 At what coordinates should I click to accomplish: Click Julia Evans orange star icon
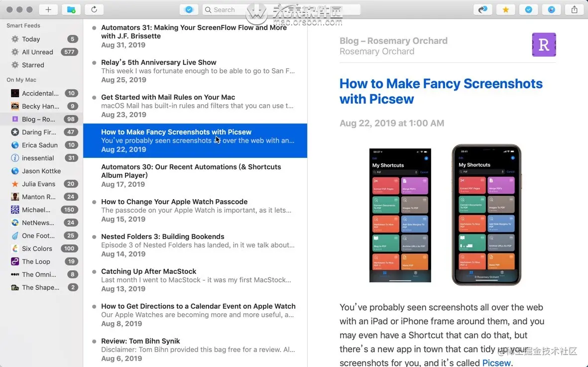[x=15, y=184]
